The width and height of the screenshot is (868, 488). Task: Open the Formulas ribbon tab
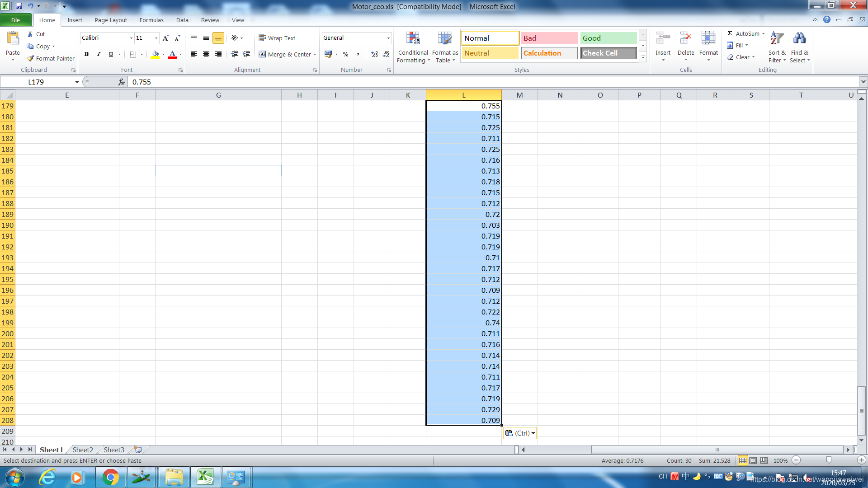pyautogui.click(x=151, y=20)
